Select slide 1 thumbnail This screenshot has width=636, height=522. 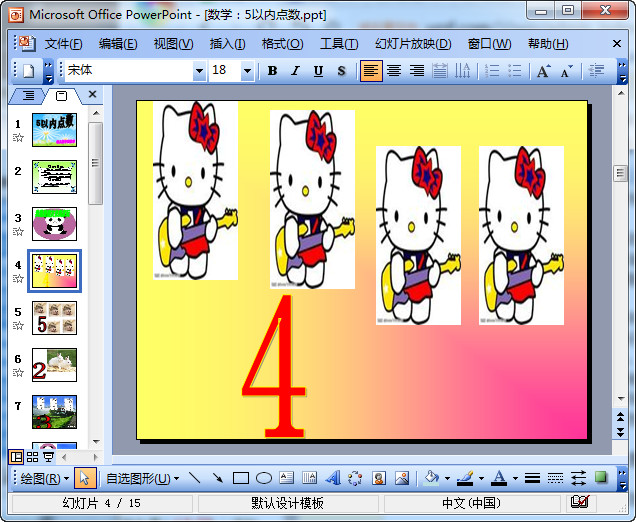(x=54, y=130)
